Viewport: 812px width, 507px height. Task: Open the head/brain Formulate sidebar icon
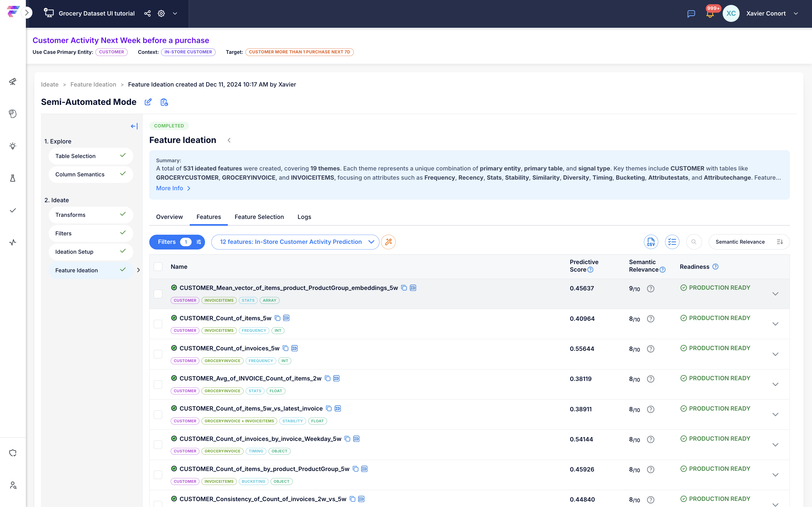pos(13,114)
